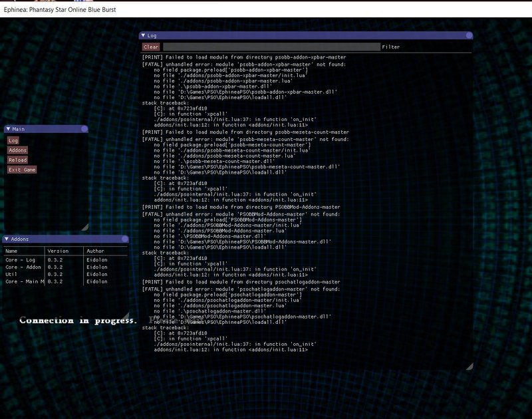Viewport: 532px width, 419px height.
Task: Click the '[FATAL] unhandled error' PSOBBMod-Addons-master line
Action: tap(241, 214)
